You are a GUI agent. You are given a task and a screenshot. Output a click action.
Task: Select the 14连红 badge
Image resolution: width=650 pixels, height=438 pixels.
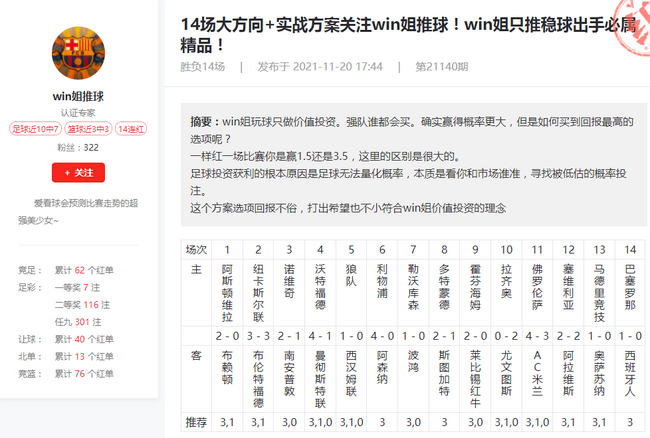[131, 129]
